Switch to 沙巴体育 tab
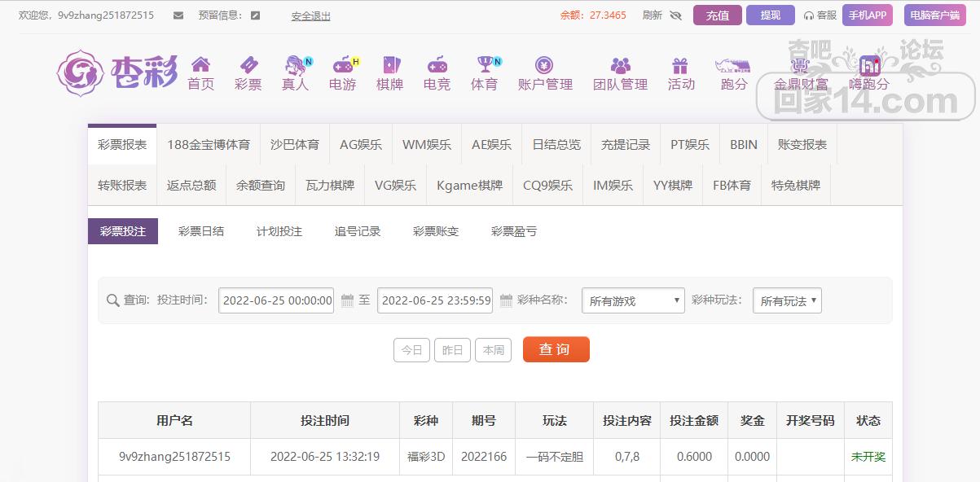 295,145
